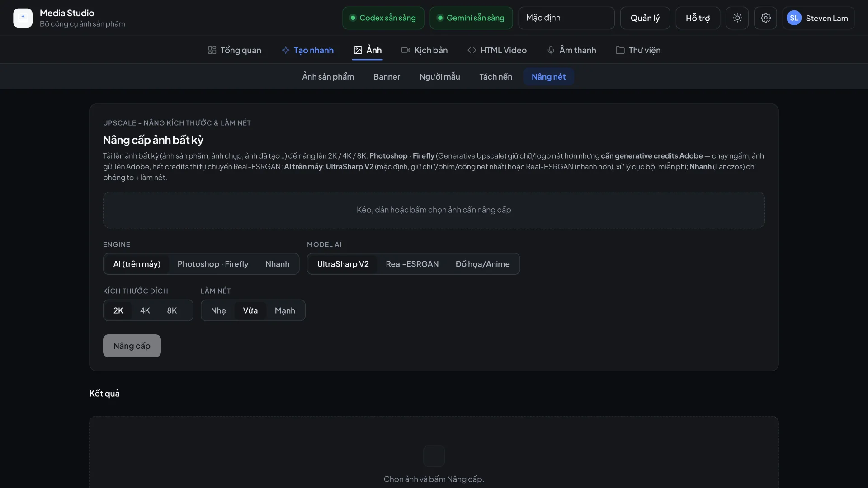The height and width of the screenshot is (488, 868).
Task: Click the Quản lý button
Action: (645, 18)
